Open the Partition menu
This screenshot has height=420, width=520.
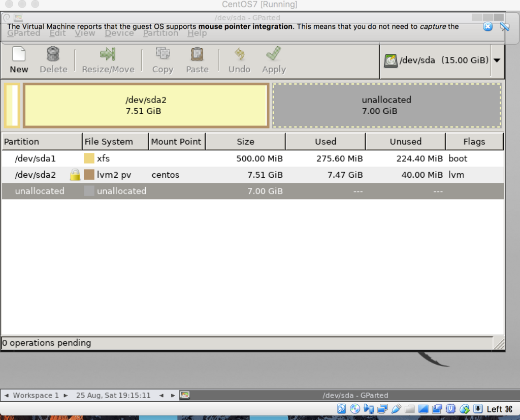coord(160,33)
